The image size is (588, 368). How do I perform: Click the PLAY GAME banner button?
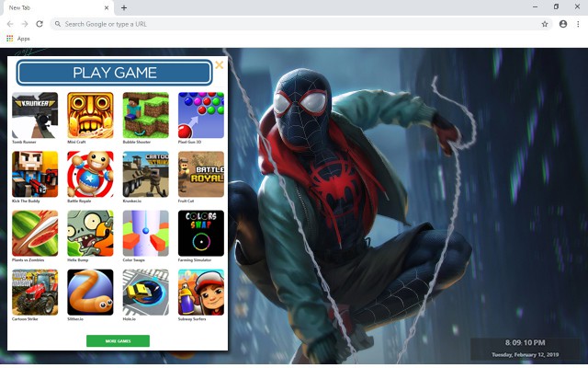coord(114,73)
